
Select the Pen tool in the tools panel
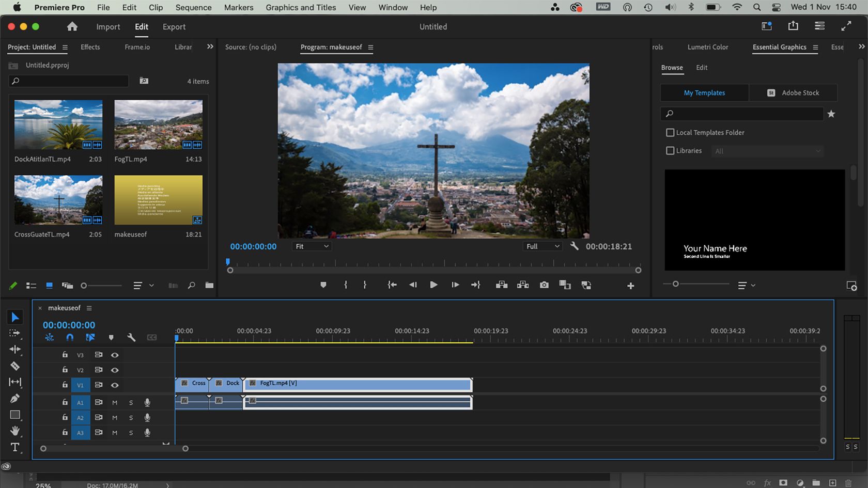pyautogui.click(x=15, y=398)
